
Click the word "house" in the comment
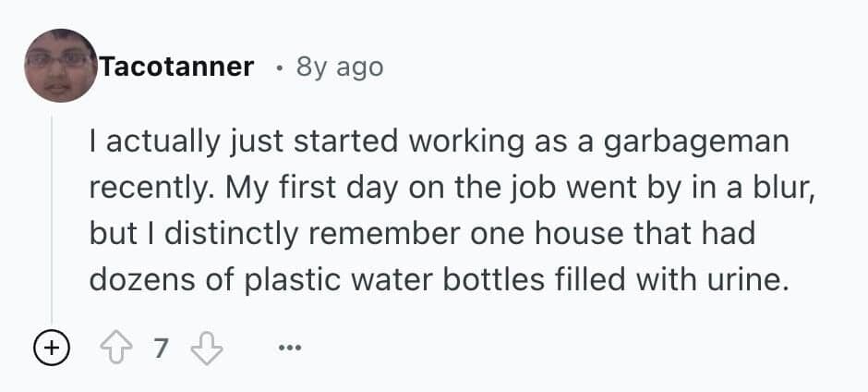tap(587, 233)
